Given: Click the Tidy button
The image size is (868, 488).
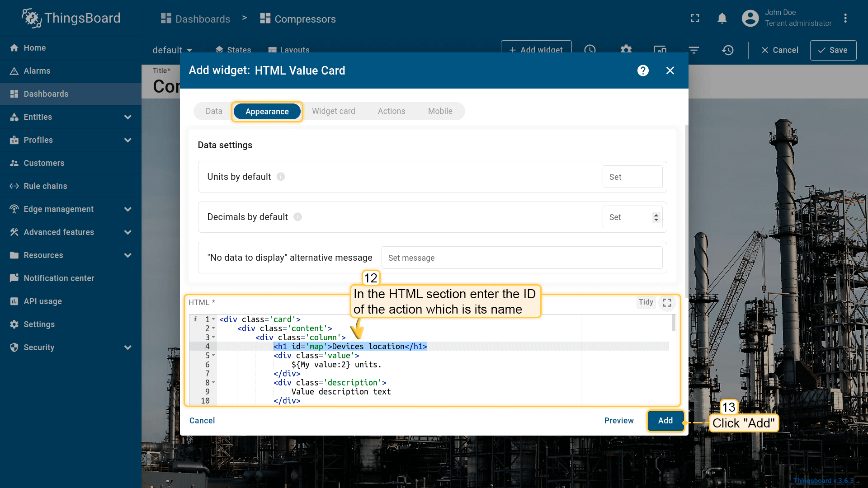Looking at the screenshot, I should pyautogui.click(x=646, y=302).
